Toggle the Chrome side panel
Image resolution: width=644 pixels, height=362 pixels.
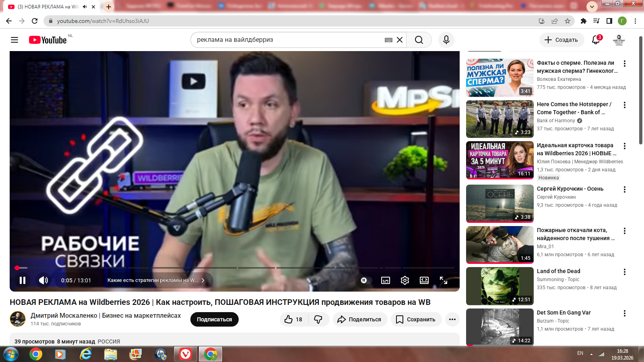pos(609,21)
